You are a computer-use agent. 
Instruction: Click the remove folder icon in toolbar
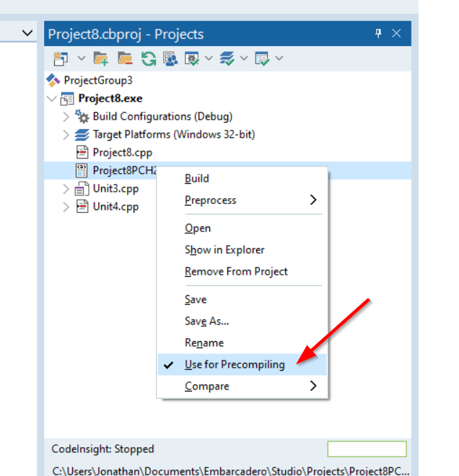point(125,58)
